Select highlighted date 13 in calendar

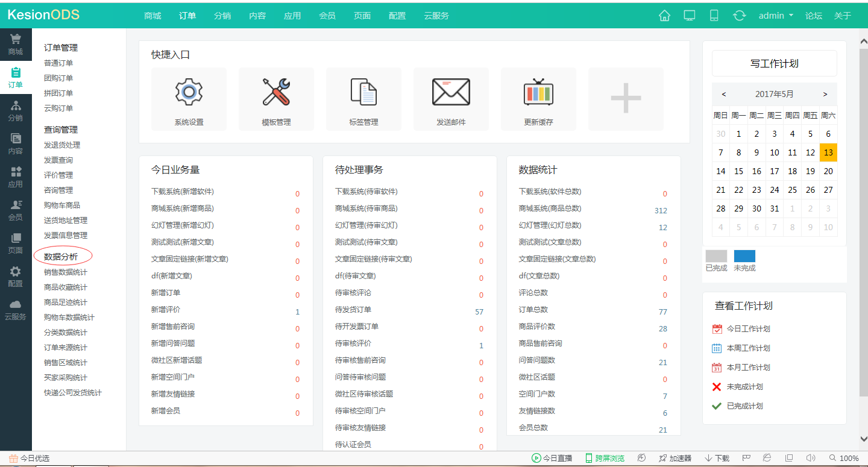[x=828, y=152]
